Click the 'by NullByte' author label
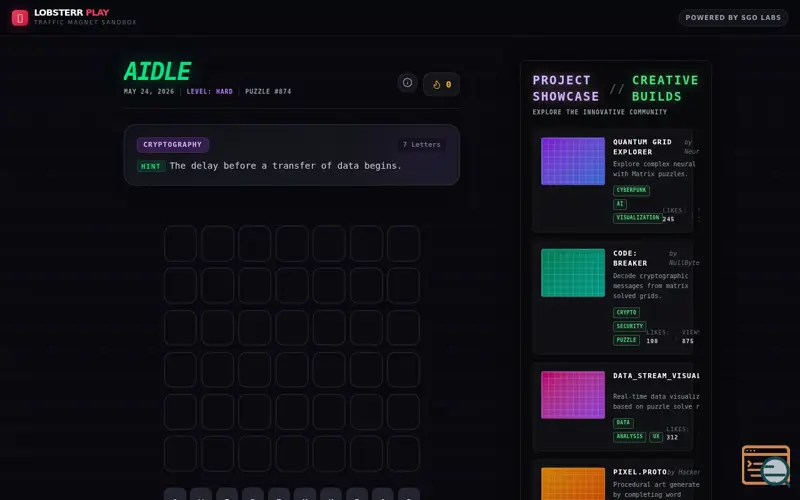Screen dimensions: 800x500 pyautogui.click(x=684, y=258)
